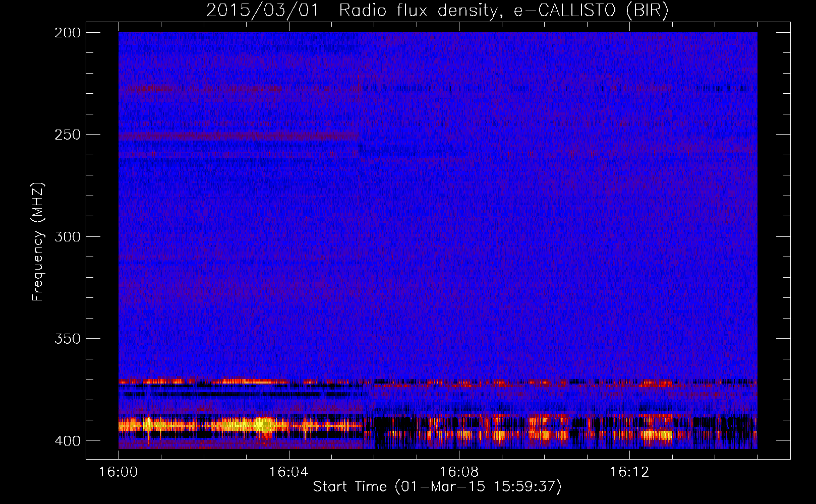
Task: Select the 300 frequency tick label
Action: (68, 237)
